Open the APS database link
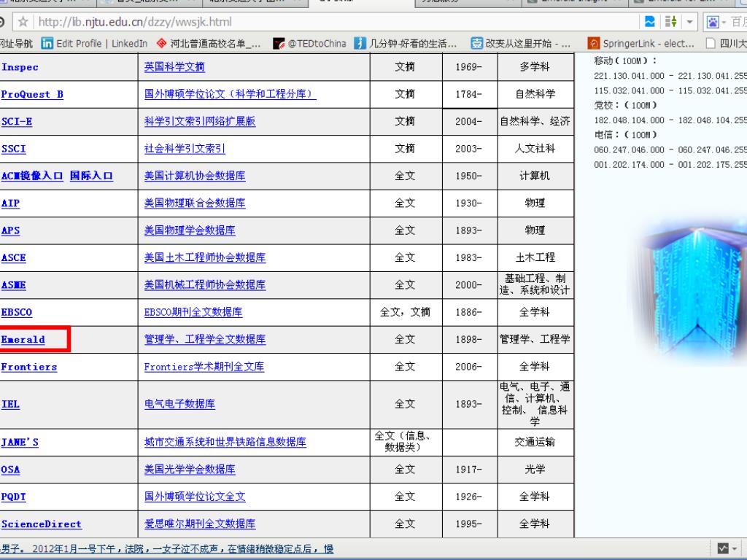This screenshot has width=747, height=560. [10, 230]
